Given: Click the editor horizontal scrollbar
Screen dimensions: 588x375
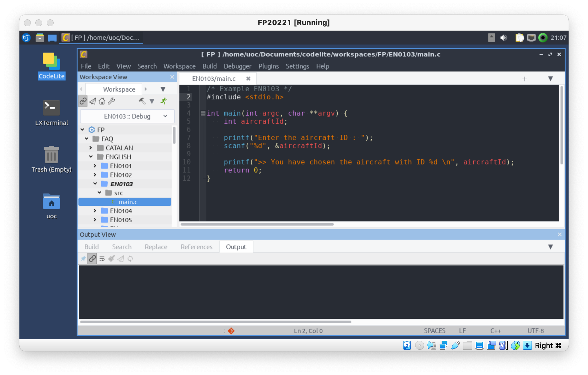Looking at the screenshot, I should tap(257, 224).
